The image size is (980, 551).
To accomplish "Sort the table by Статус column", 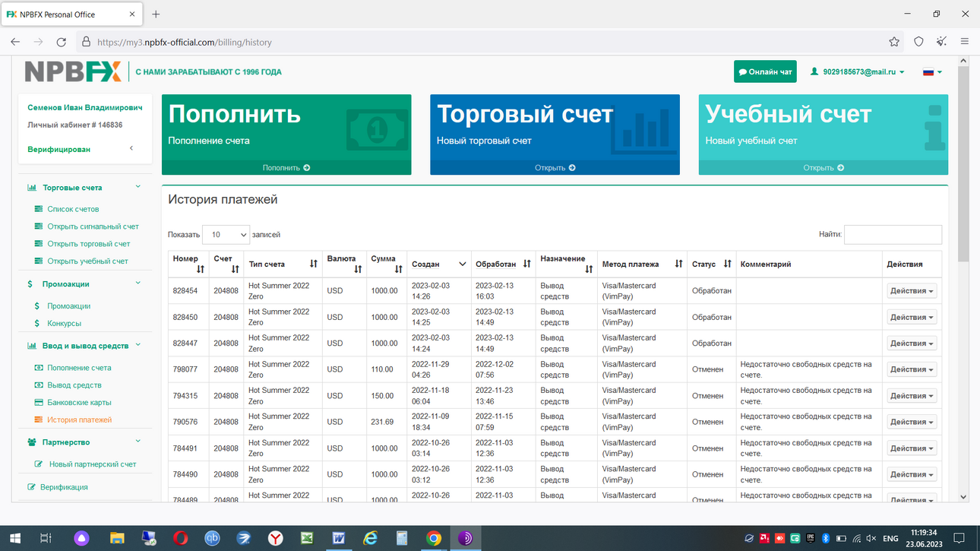I will (711, 264).
